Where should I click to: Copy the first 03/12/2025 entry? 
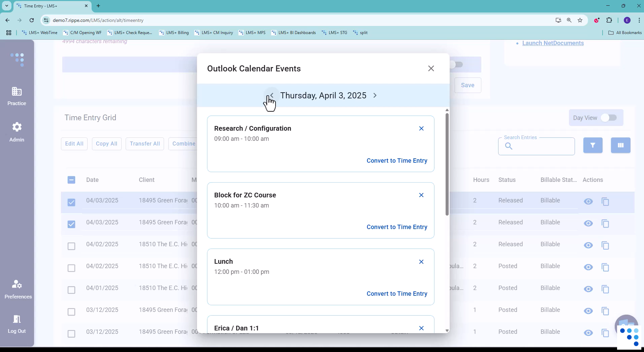605,311
